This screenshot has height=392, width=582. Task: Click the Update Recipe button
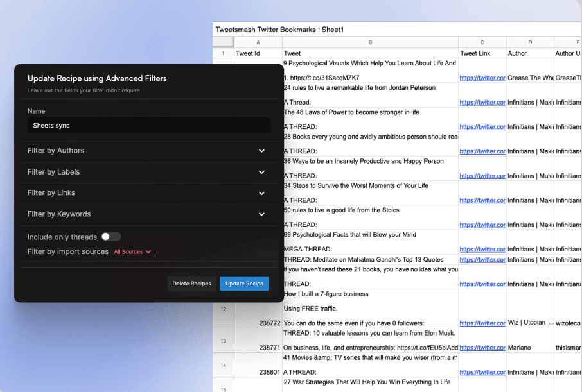tap(244, 284)
